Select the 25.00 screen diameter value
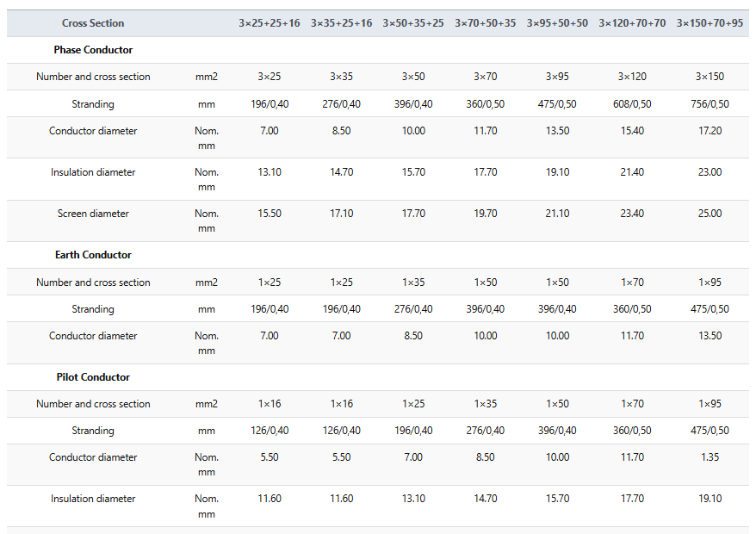This screenshot has height=534, width=756. [710, 214]
